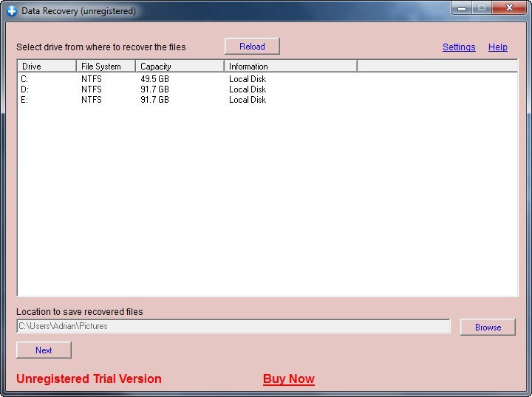This screenshot has width=532, height=397.
Task: Click the recovered files location field
Action: 233,326
